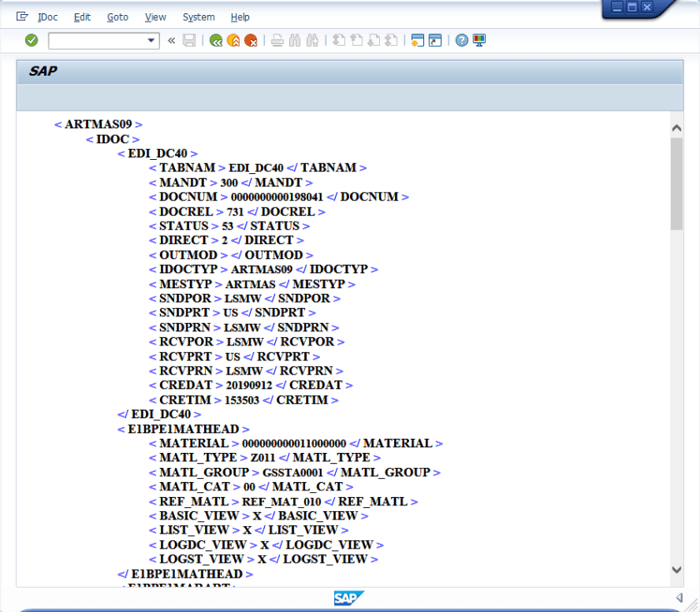Expand the status bar with its corner arrow
Image resolution: width=700 pixels, height=612 pixels.
coord(678,598)
